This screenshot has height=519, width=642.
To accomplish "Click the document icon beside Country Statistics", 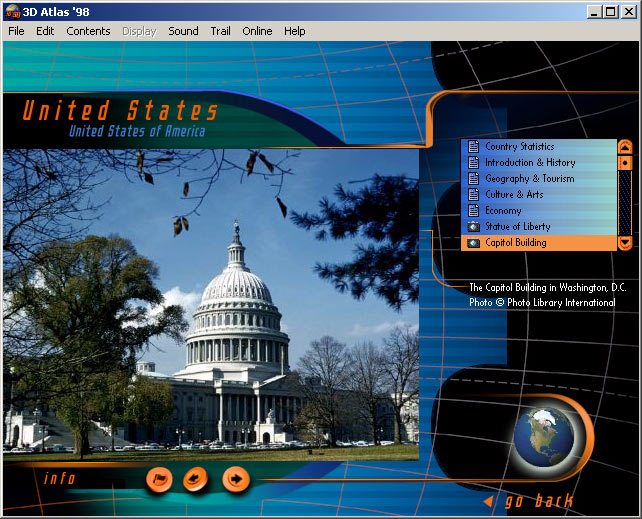I will point(473,147).
